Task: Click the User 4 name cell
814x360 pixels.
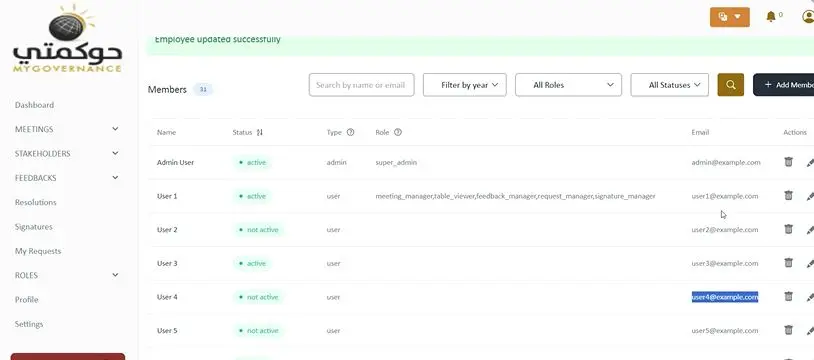Action: pyautogui.click(x=167, y=297)
